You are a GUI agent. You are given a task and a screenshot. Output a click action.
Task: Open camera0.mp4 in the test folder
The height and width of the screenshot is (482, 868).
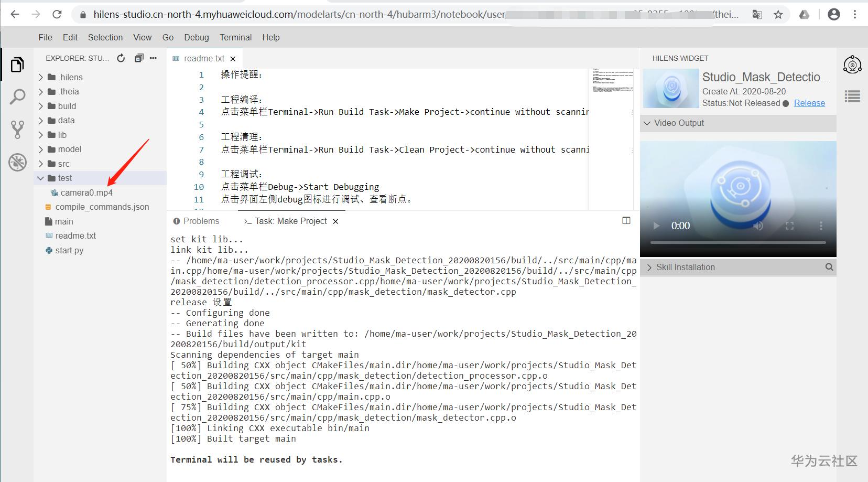86,192
